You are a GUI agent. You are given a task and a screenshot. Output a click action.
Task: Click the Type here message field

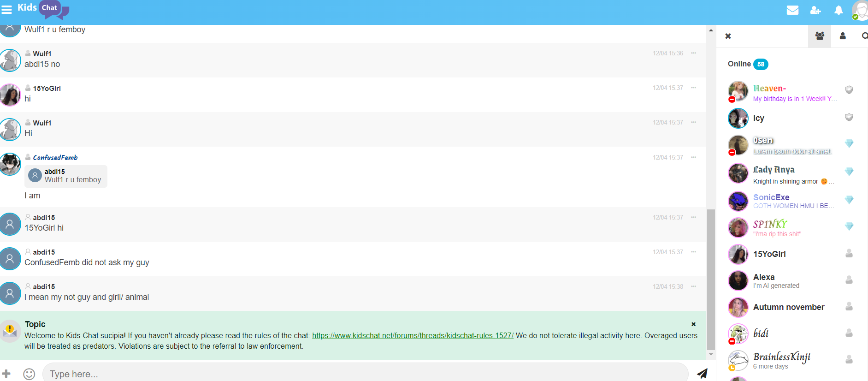point(364,374)
